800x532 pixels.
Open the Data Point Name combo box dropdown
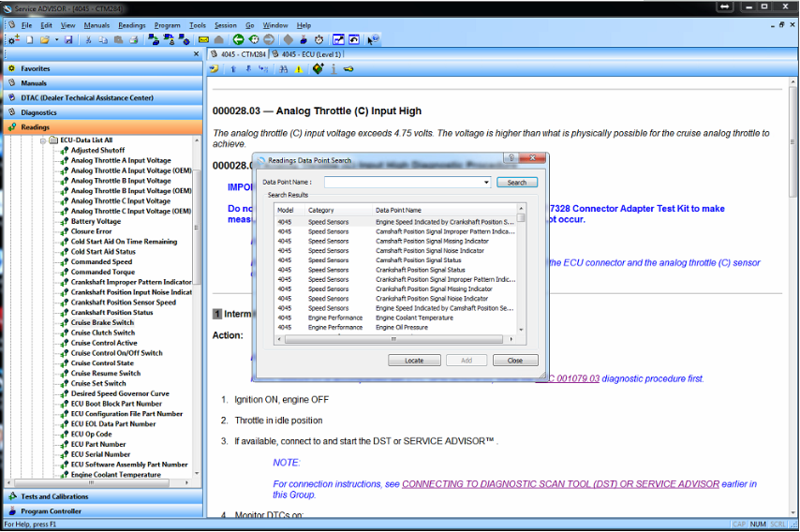[x=486, y=182]
